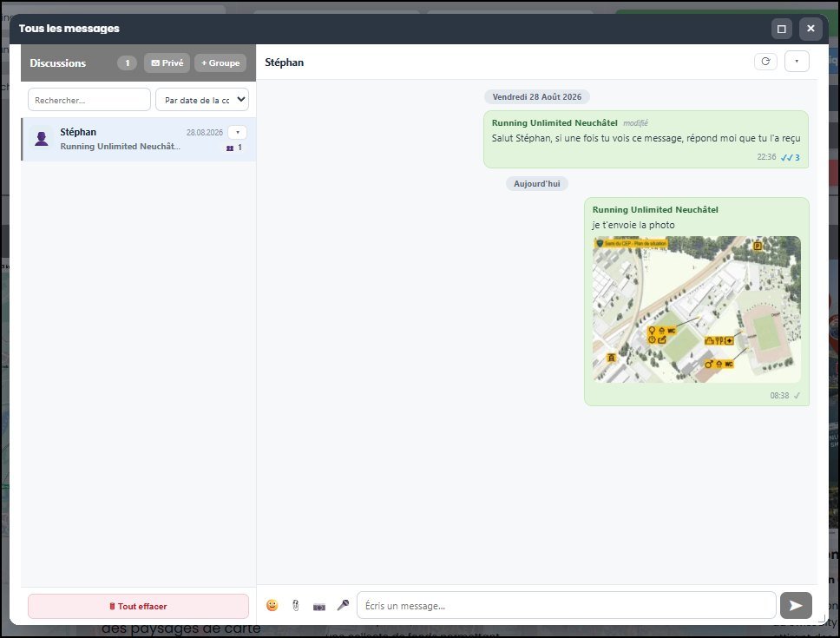Click the Aujourd'hui date separator
This screenshot has width=840, height=638.
tap(537, 184)
